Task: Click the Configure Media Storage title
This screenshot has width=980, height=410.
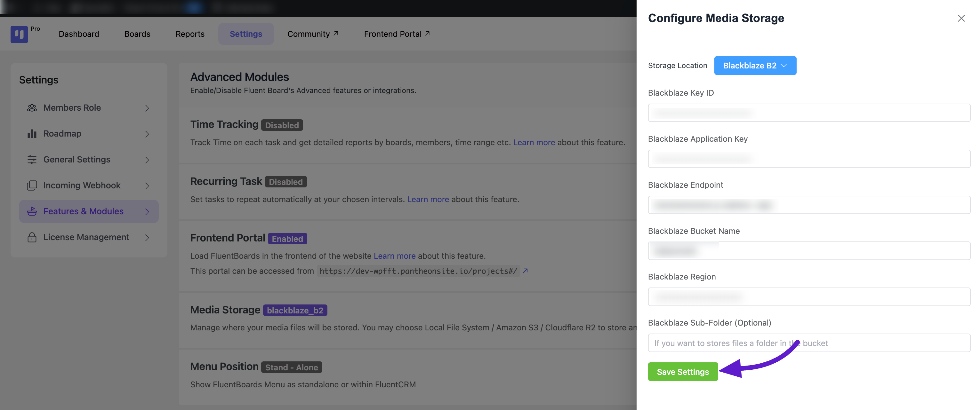Action: (x=716, y=18)
